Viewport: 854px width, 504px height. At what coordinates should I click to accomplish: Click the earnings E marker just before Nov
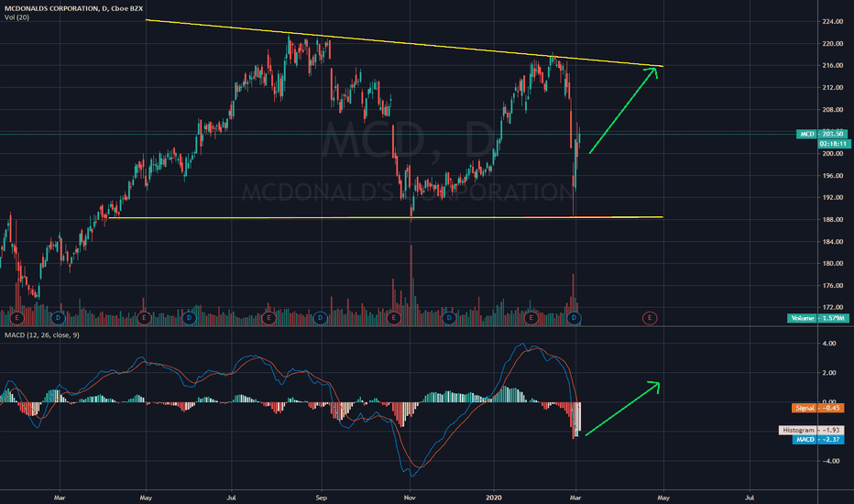coord(394,318)
